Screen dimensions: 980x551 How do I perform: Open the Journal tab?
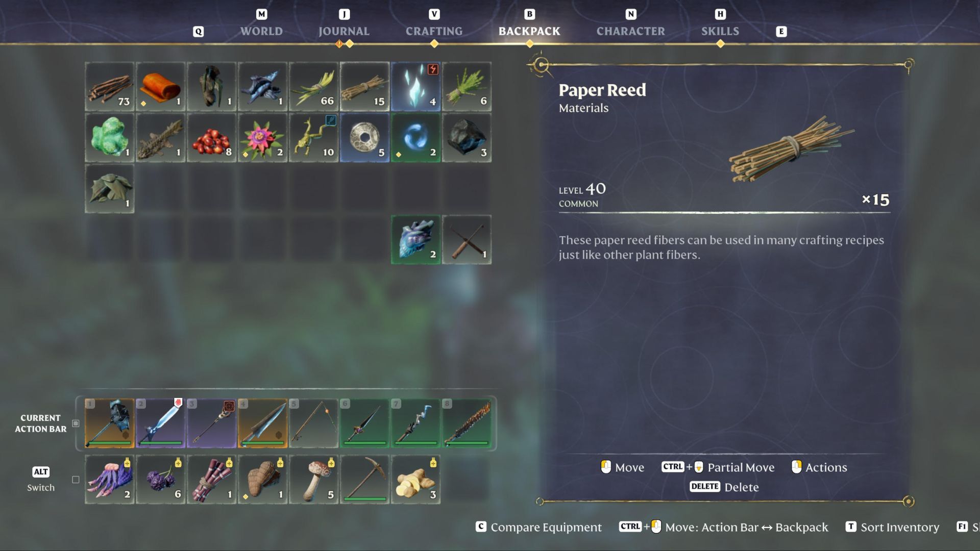(344, 31)
